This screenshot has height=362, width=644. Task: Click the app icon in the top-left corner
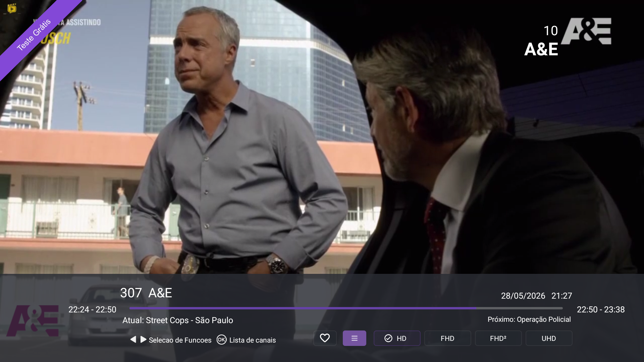[x=12, y=8]
